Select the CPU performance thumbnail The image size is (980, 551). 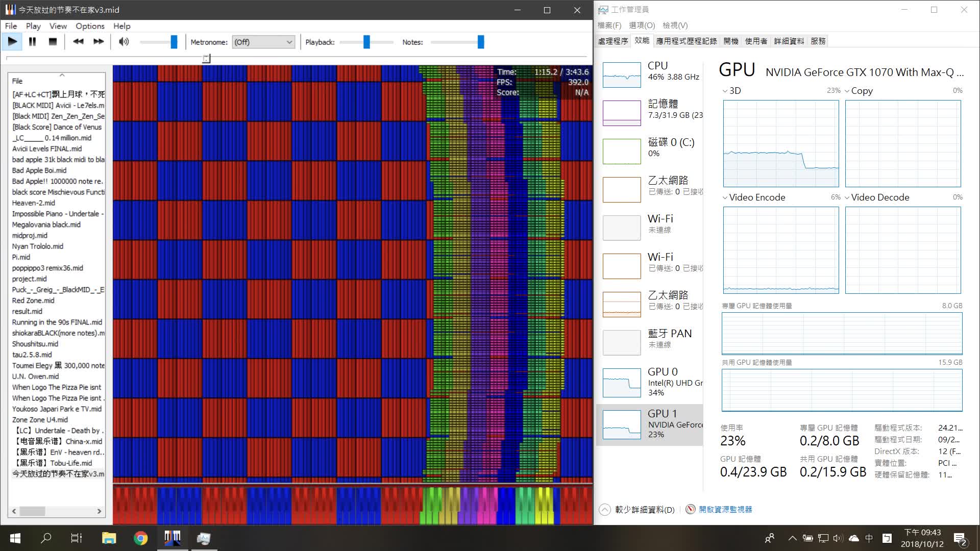tap(622, 74)
